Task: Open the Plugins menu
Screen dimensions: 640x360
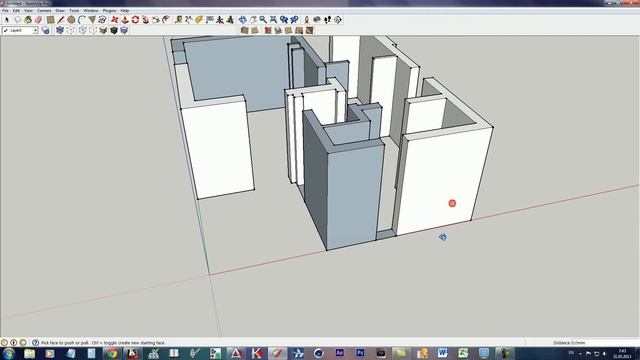Action: click(109, 11)
